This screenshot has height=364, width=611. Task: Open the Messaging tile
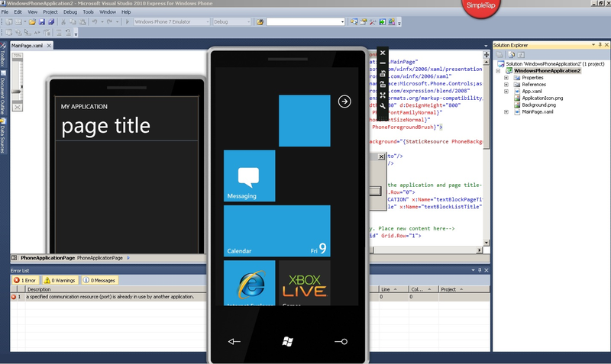click(x=250, y=176)
